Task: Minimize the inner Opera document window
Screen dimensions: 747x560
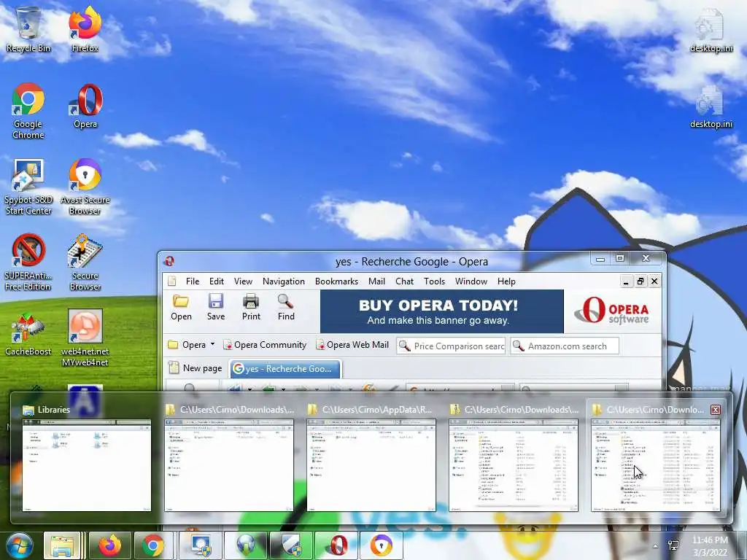Action: tap(626, 281)
